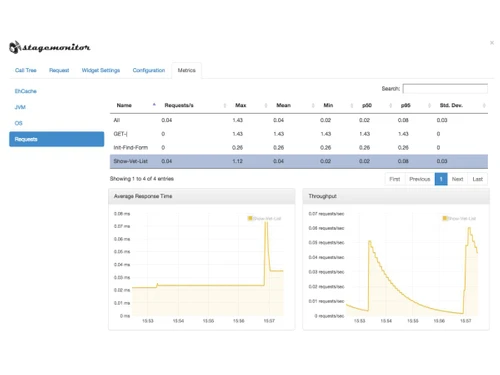Image resolution: width=500 pixels, height=375 pixels.
Task: Click the stagemonitor logo
Action: pyautogui.click(x=49, y=47)
